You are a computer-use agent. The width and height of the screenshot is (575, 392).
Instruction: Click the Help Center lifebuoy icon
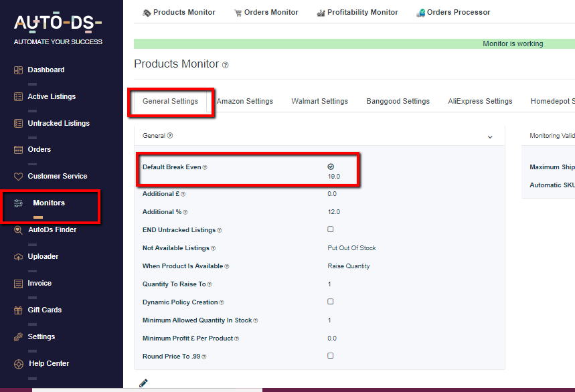click(18, 364)
